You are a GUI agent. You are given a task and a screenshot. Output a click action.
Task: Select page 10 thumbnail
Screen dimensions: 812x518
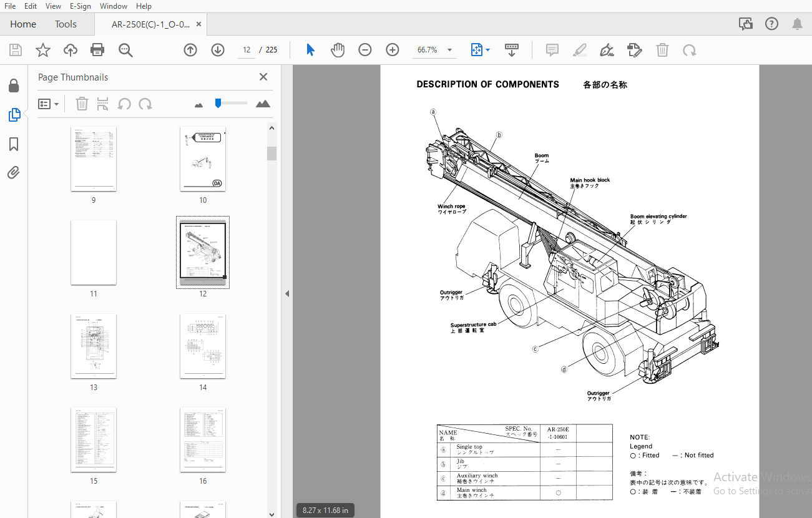(203, 159)
